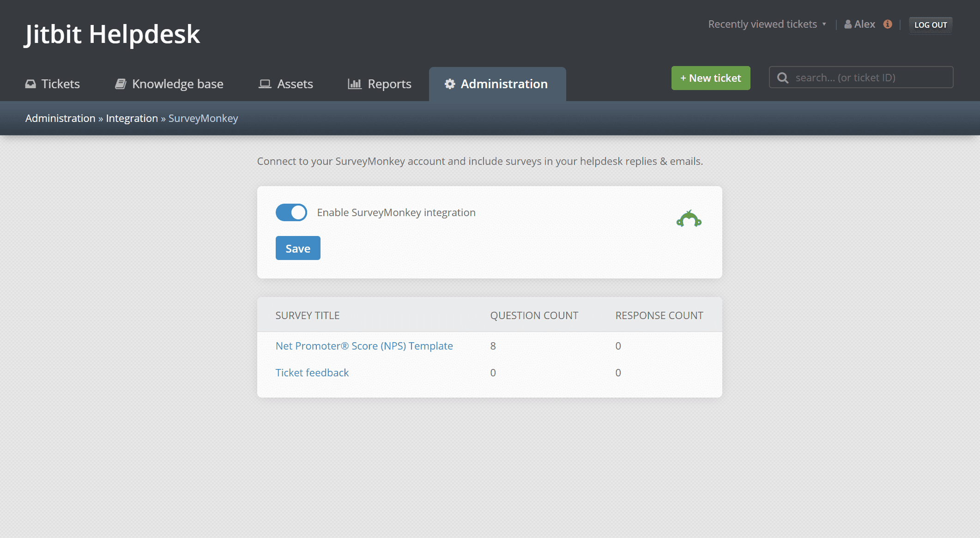Image resolution: width=980 pixels, height=538 pixels.
Task: Click the Recently viewed tickets arrow
Action: pyautogui.click(x=824, y=24)
